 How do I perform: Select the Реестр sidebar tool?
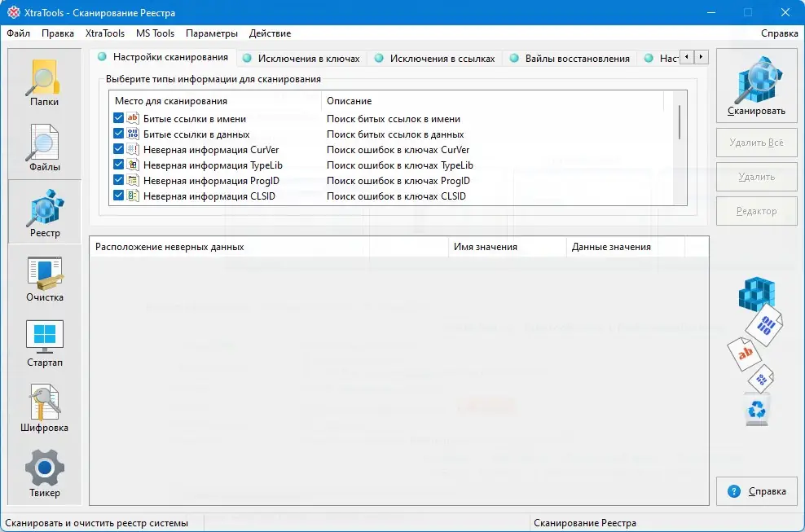pyautogui.click(x=45, y=212)
